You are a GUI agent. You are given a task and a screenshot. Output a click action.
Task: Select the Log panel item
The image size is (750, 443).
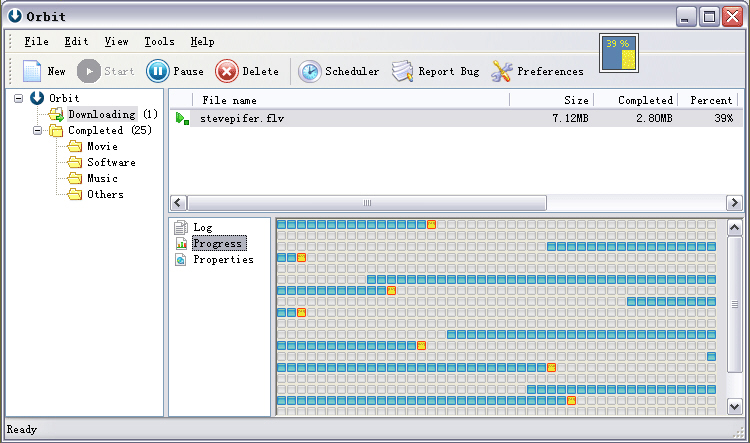(202, 228)
